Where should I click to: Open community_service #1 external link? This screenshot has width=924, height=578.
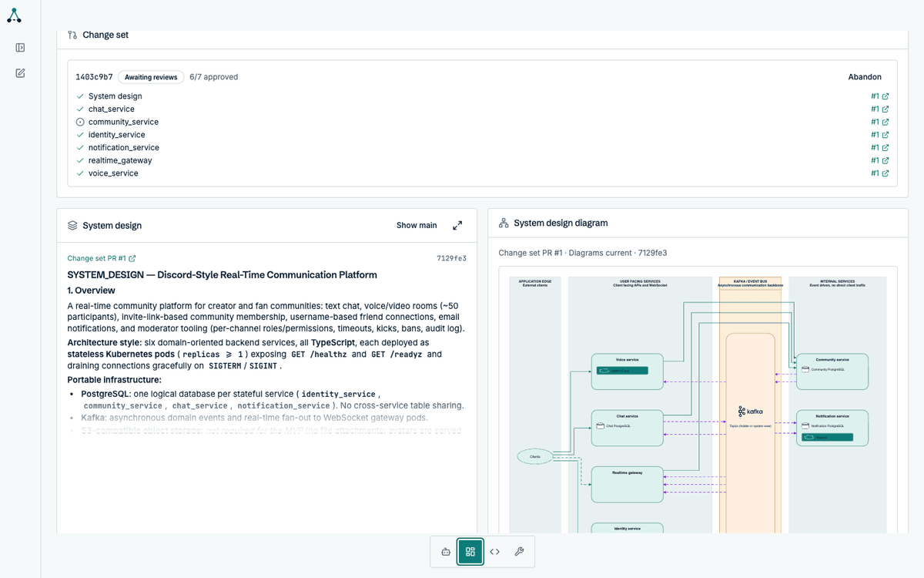click(x=880, y=122)
